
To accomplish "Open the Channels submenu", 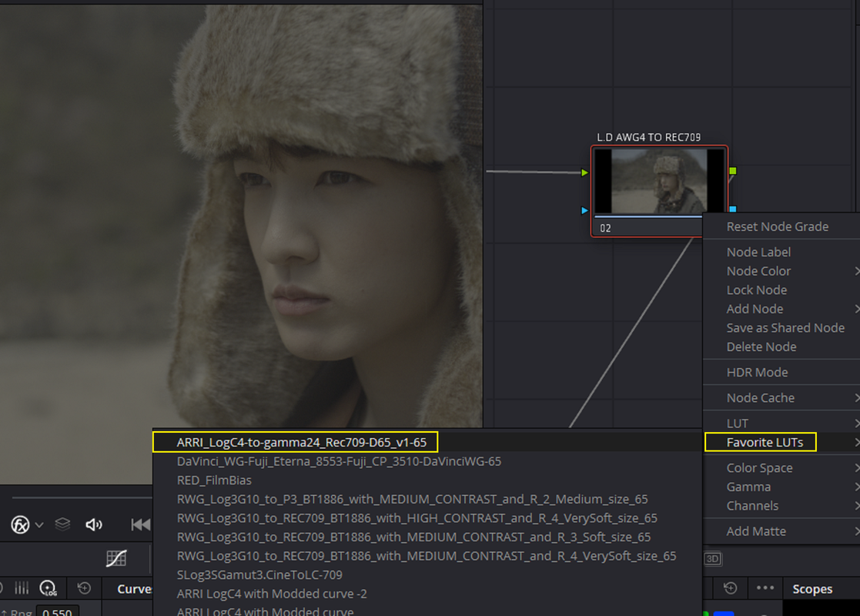I will (x=781, y=506).
